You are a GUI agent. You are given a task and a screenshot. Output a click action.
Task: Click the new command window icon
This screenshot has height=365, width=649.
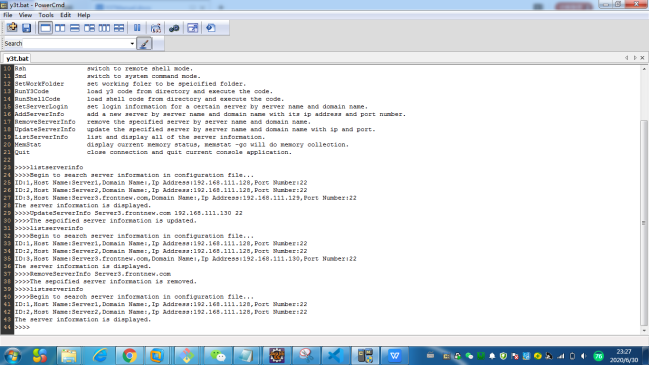click(x=12, y=28)
